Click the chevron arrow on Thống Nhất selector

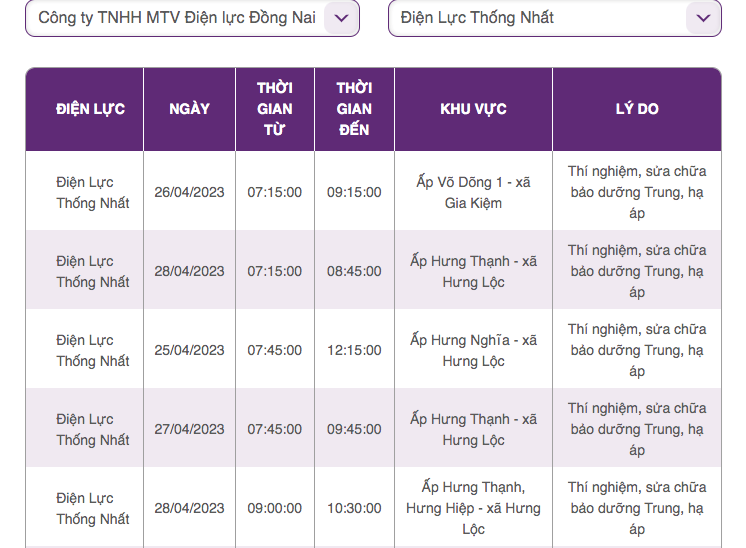703,18
